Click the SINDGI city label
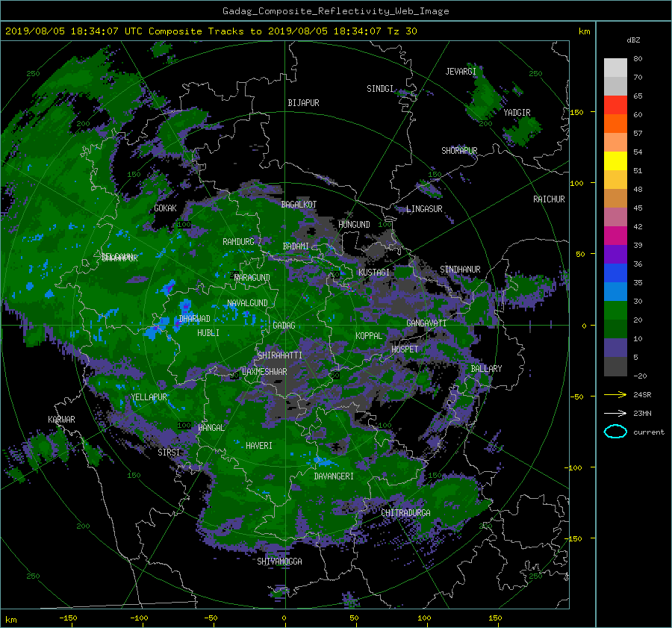Screen dimensions: 672x628 point(380,89)
